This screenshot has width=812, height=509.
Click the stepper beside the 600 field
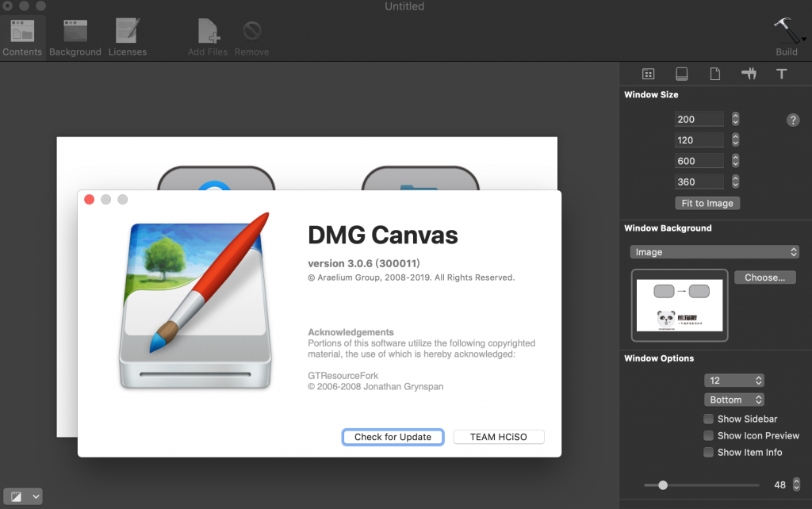pyautogui.click(x=735, y=161)
